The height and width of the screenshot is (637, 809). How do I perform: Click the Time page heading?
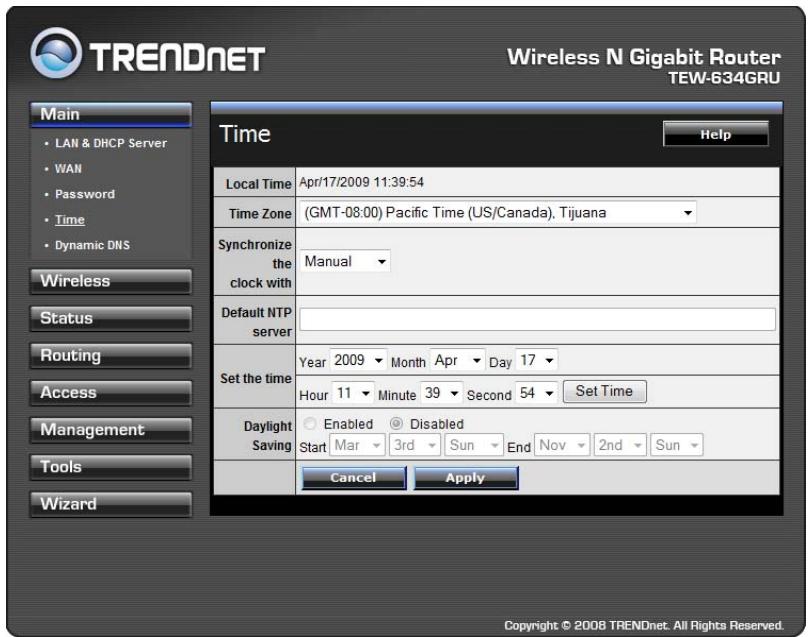(x=245, y=134)
